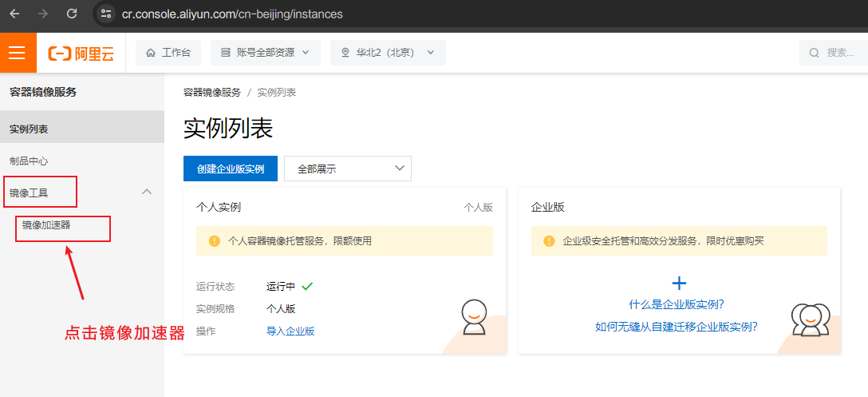Click the plus icon in 企业版 card

679,284
